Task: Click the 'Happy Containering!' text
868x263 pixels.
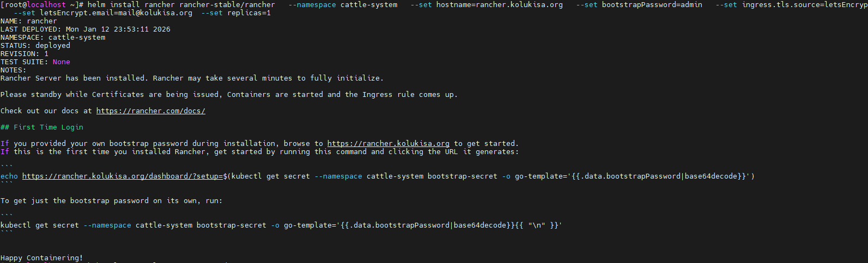Action: pos(42,258)
